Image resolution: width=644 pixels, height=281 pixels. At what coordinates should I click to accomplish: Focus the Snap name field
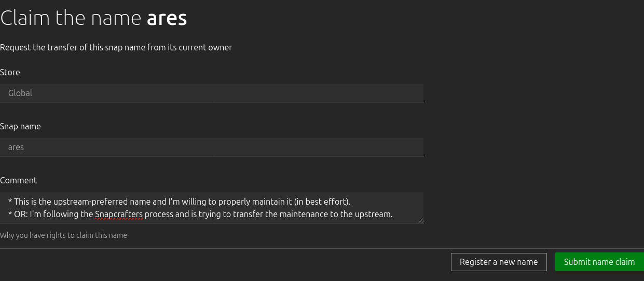tap(212, 147)
